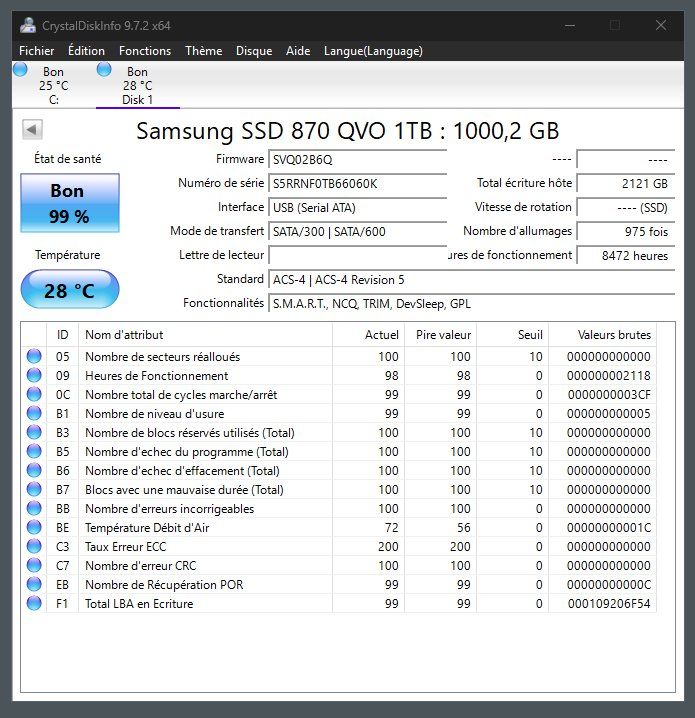695x718 pixels.
Task: Open the Thème menu
Action: (x=204, y=51)
